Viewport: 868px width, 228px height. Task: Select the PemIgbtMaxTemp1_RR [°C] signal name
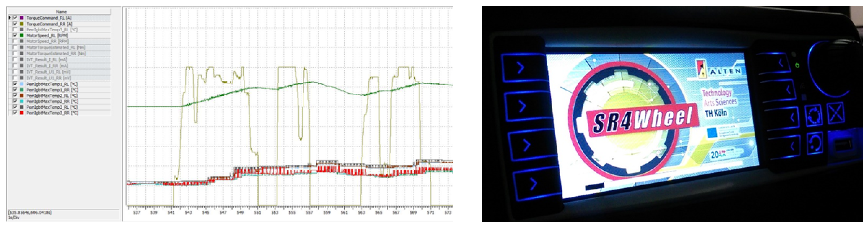tap(52, 89)
